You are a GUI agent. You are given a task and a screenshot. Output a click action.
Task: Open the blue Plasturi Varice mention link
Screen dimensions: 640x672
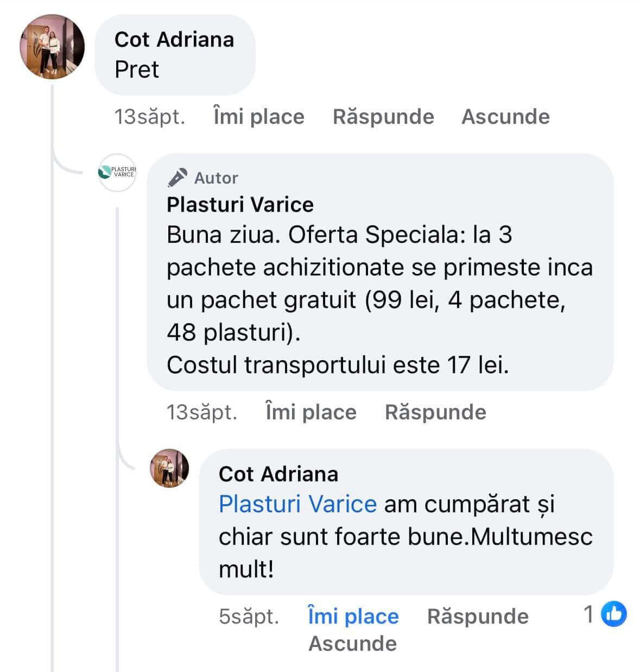pos(297,504)
